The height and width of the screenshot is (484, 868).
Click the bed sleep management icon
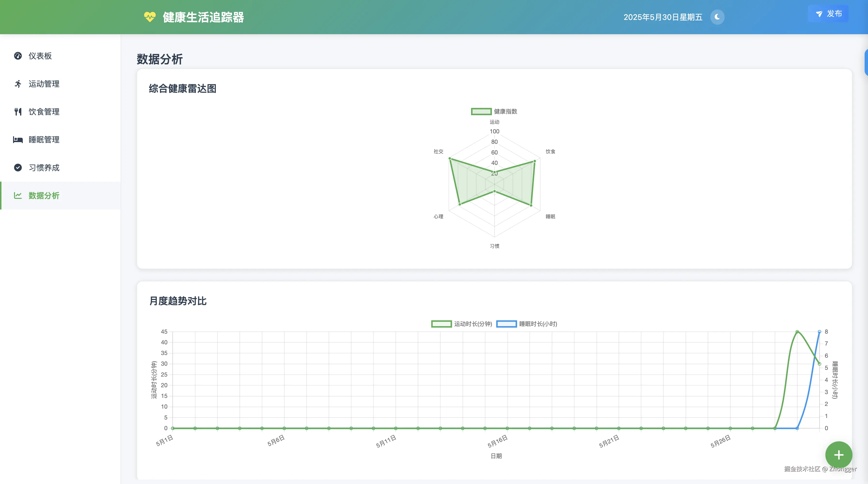point(18,140)
